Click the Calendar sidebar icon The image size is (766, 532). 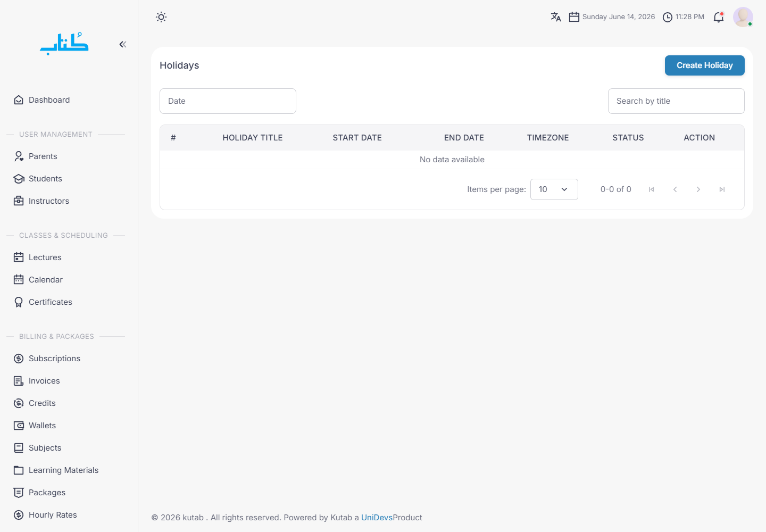[19, 280]
